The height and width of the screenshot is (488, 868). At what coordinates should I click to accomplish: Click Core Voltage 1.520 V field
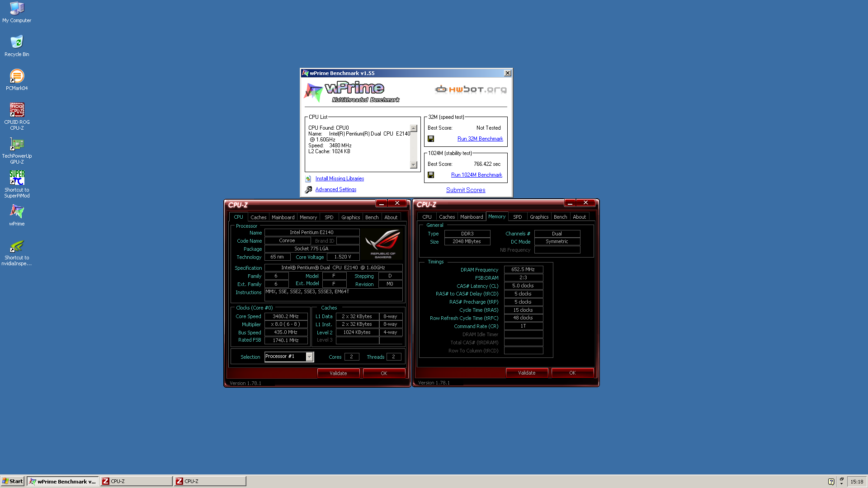pos(342,257)
